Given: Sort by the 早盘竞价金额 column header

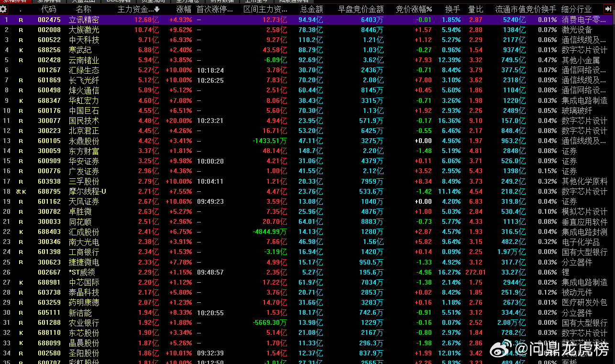Looking at the screenshot, I should (361, 9).
